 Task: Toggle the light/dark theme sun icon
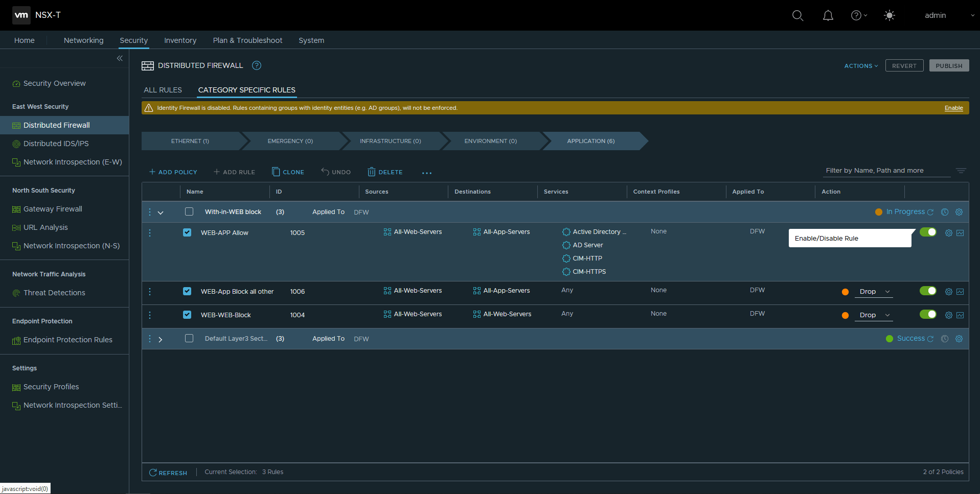pos(890,15)
